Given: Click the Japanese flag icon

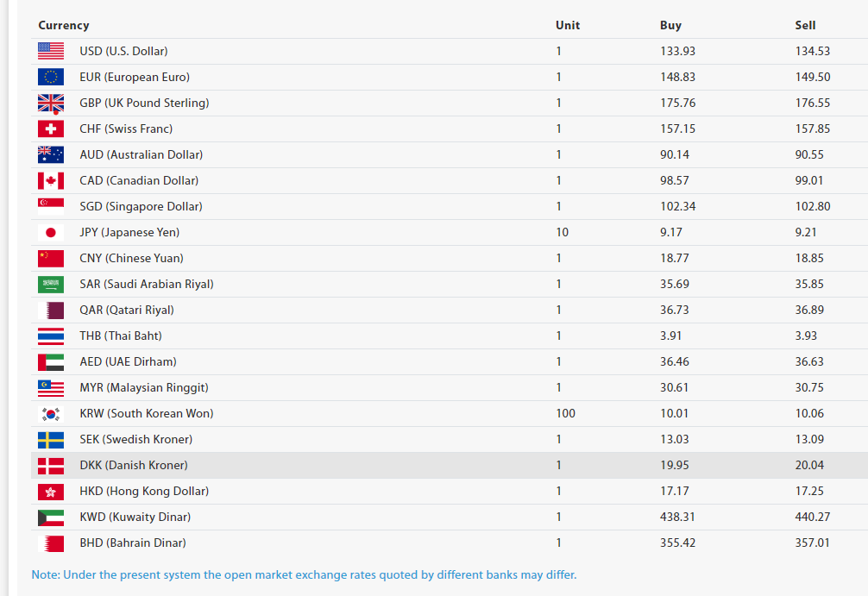Looking at the screenshot, I should point(51,232).
